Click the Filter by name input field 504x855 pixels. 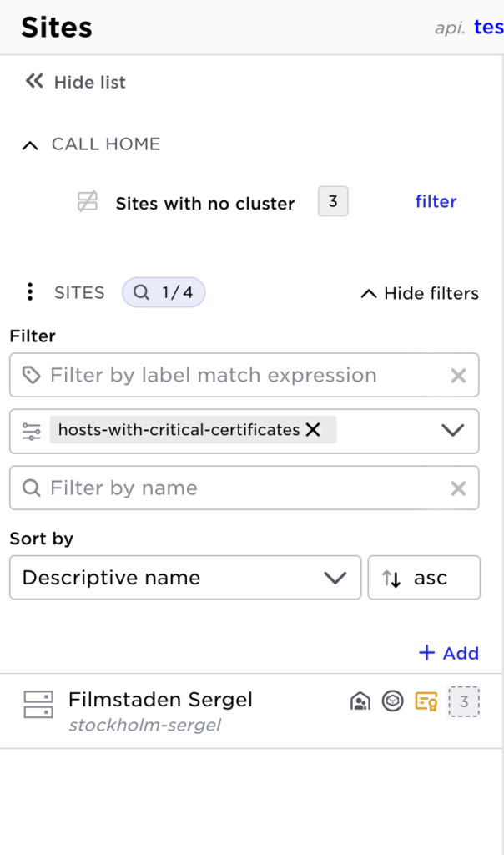pyautogui.click(x=209, y=488)
